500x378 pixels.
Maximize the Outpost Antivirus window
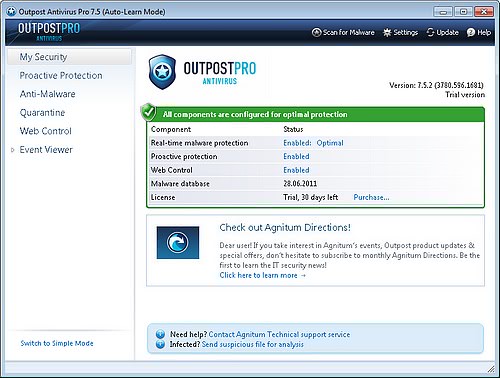463,12
